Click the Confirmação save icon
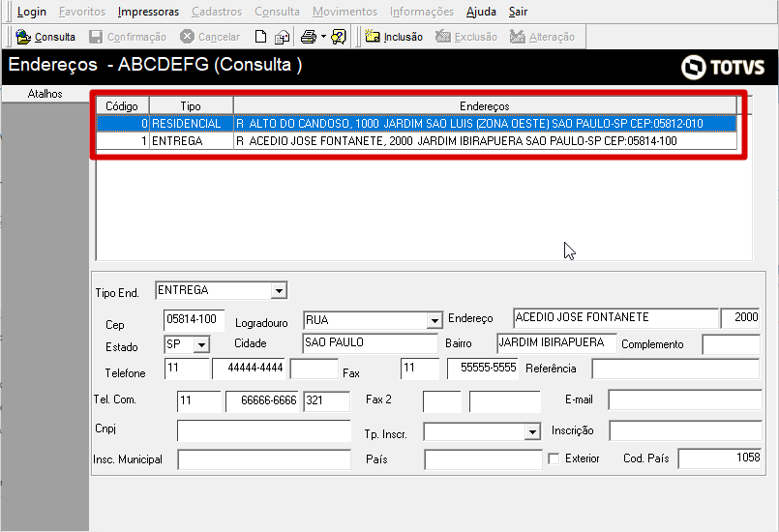This screenshot has width=779, height=532. pyautogui.click(x=96, y=37)
